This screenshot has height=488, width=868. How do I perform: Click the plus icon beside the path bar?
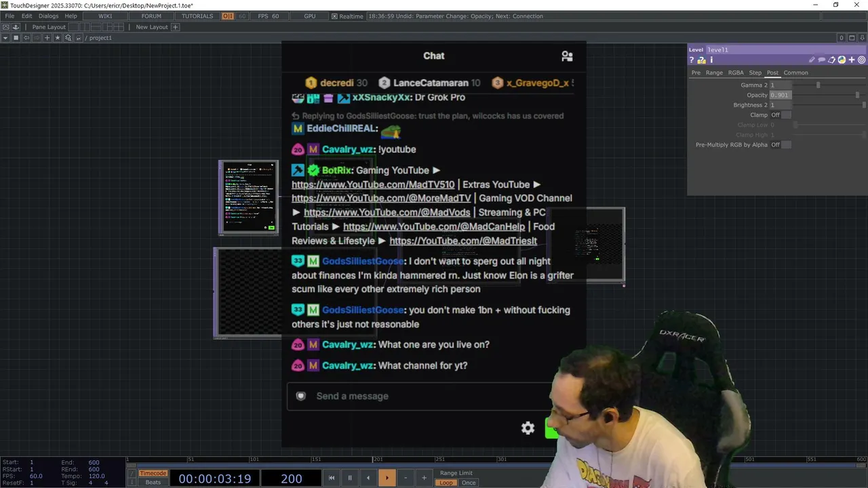coord(47,38)
